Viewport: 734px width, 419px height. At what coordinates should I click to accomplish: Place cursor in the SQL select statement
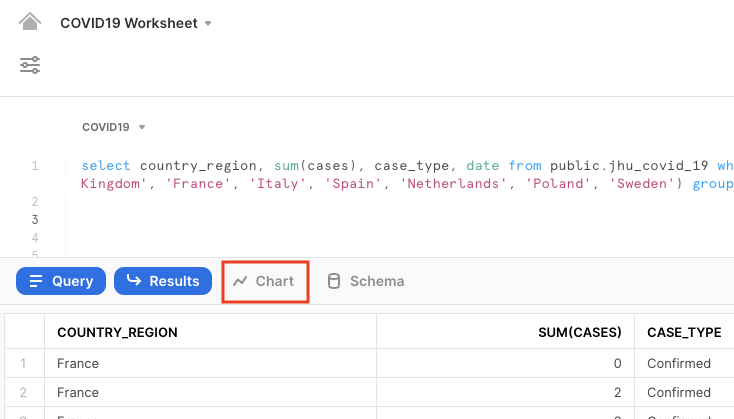coord(300,166)
